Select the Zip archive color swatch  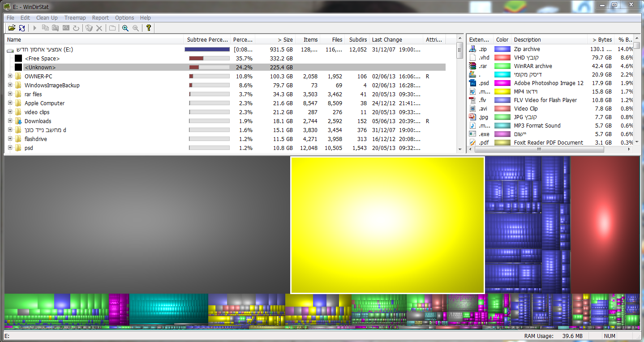502,49
